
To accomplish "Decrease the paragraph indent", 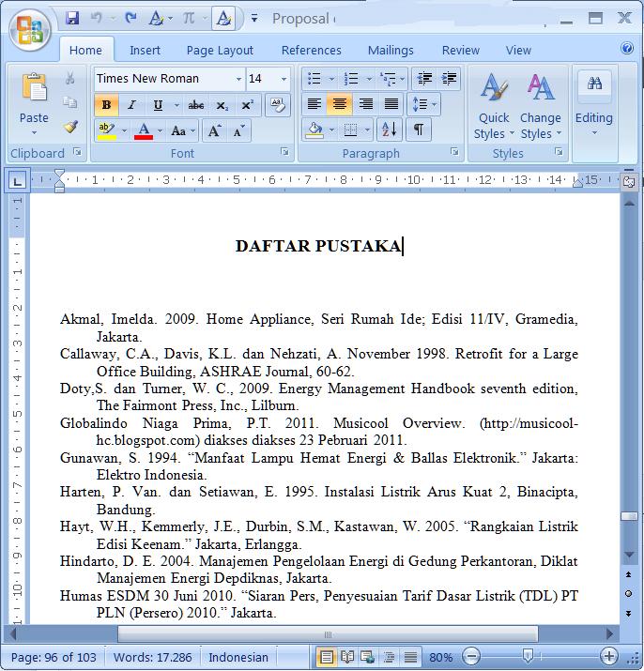I will [x=424, y=78].
